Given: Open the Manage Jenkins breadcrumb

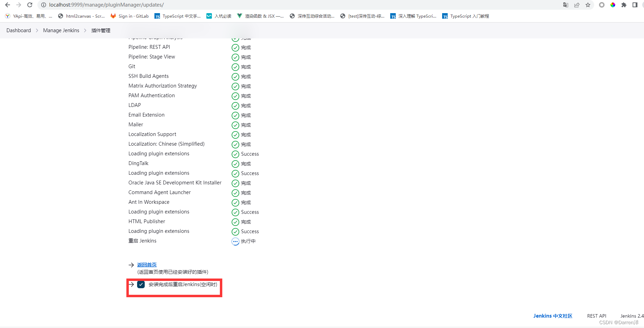Looking at the screenshot, I should [61, 30].
